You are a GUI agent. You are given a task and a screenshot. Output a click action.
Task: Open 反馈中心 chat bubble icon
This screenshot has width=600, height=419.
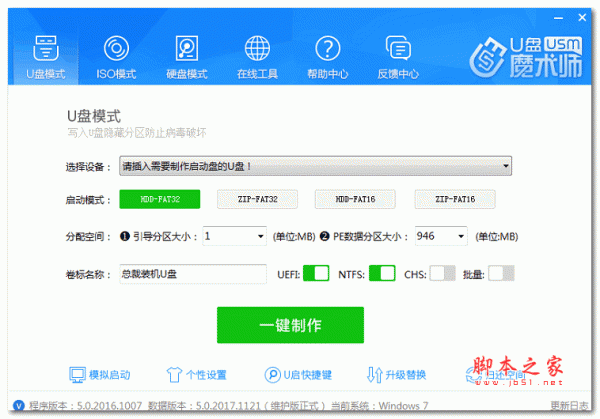(x=398, y=48)
